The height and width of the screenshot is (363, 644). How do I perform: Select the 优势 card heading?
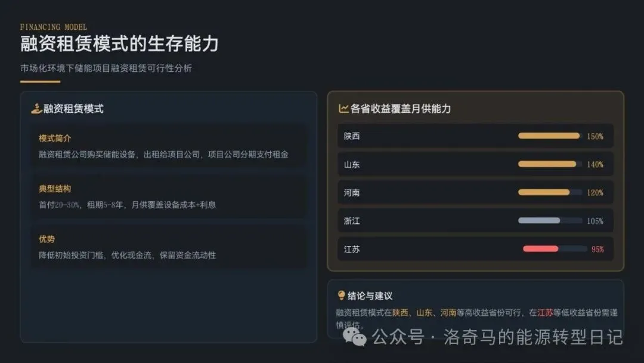coord(47,239)
